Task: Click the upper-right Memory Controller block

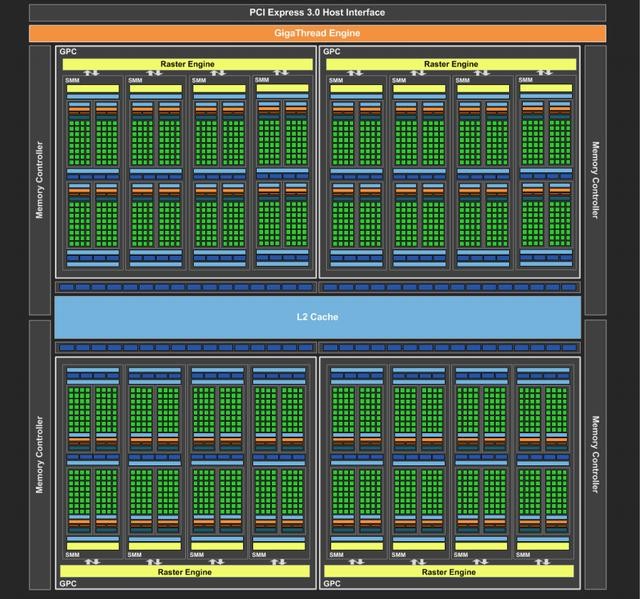Action: click(595, 180)
